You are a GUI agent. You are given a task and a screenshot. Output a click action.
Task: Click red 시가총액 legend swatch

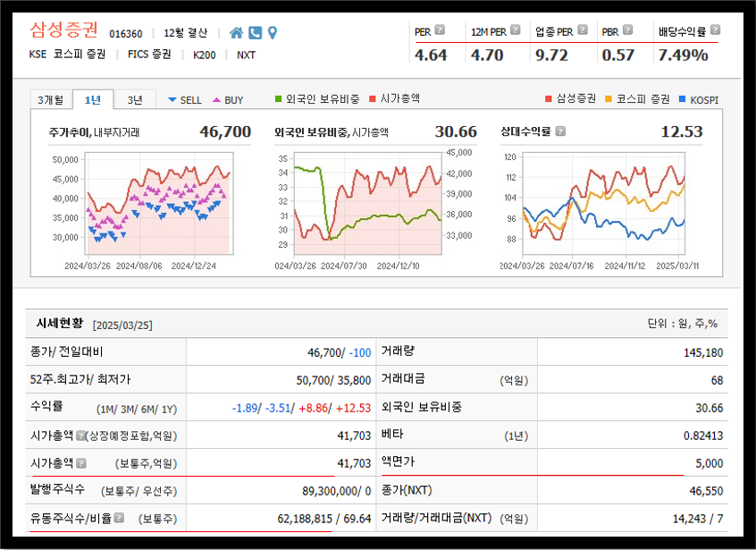click(x=373, y=99)
